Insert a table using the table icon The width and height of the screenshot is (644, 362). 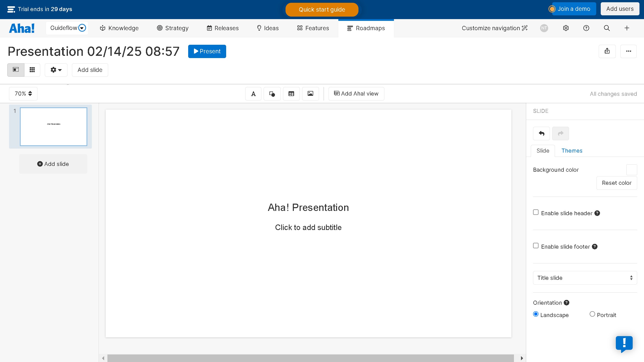coord(291,94)
